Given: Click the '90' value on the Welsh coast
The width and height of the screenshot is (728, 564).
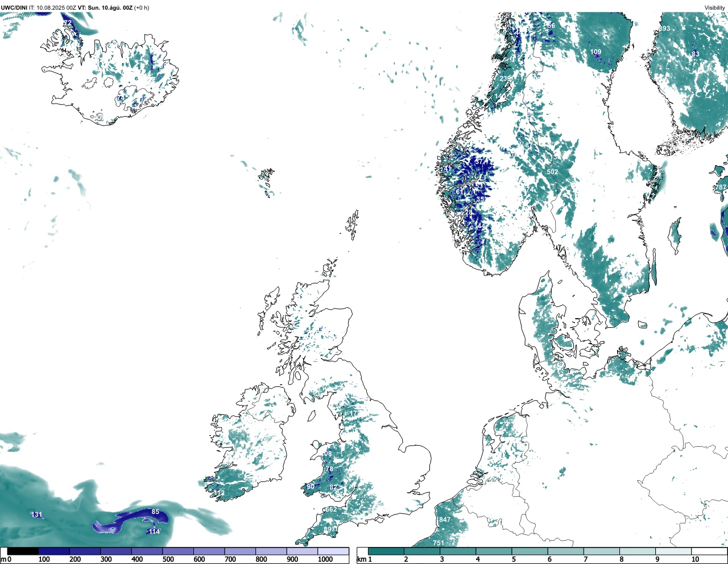Looking at the screenshot, I should click(311, 487).
